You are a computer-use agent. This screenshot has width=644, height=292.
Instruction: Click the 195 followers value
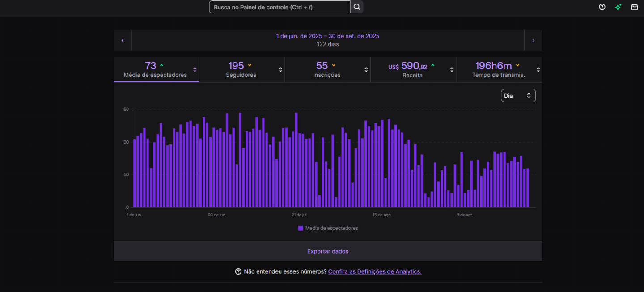pos(236,66)
